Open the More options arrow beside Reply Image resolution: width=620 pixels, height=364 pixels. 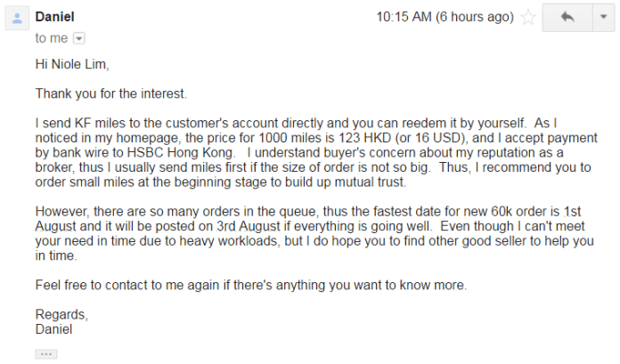pyautogui.click(x=603, y=18)
